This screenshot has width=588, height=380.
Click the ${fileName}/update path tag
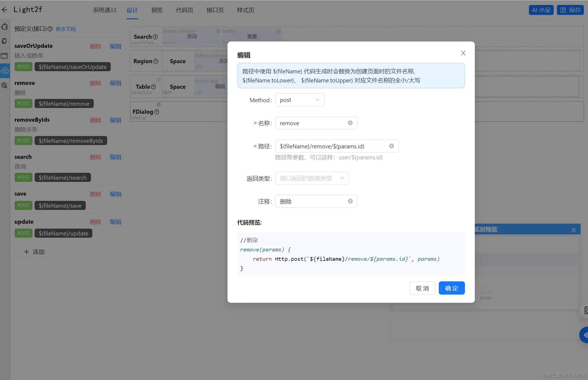point(63,233)
